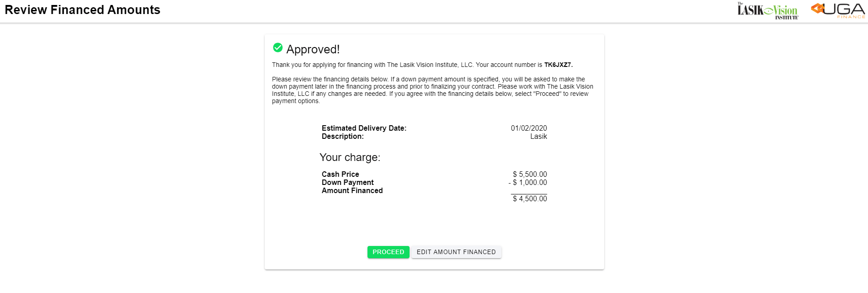Click the financing details instruction paragraph
868x293 pixels.
coord(433,90)
